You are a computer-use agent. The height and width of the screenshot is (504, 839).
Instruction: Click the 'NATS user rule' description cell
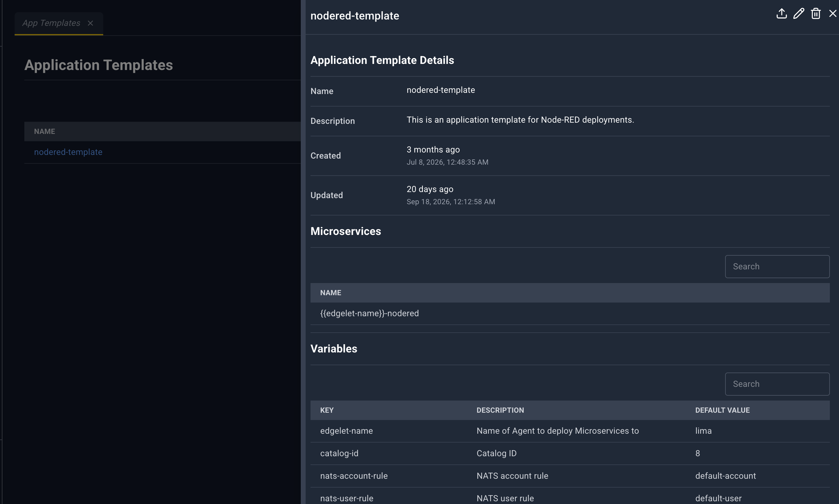(505, 498)
